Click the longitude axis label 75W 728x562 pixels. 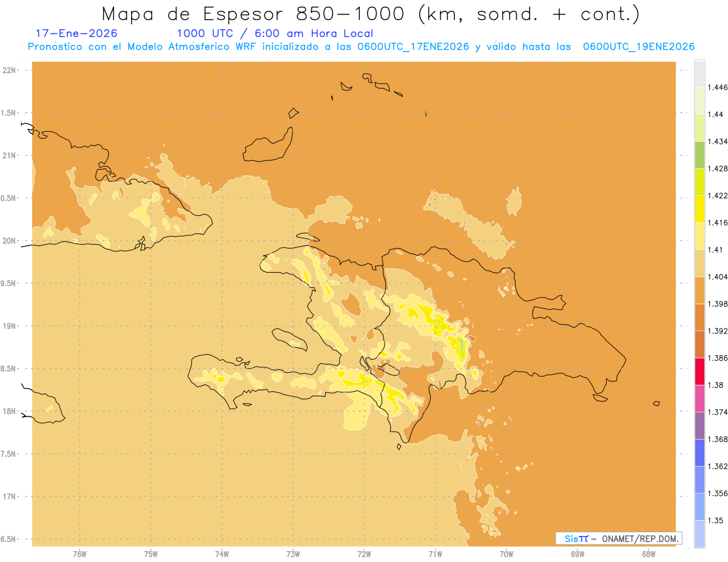click(x=151, y=554)
